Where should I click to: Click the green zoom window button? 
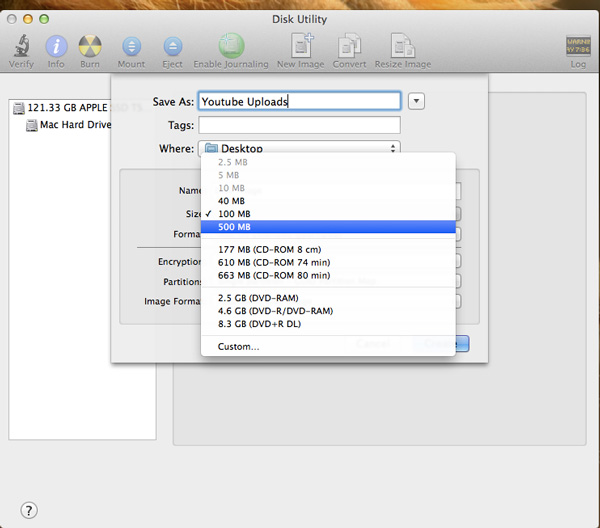coord(44,19)
